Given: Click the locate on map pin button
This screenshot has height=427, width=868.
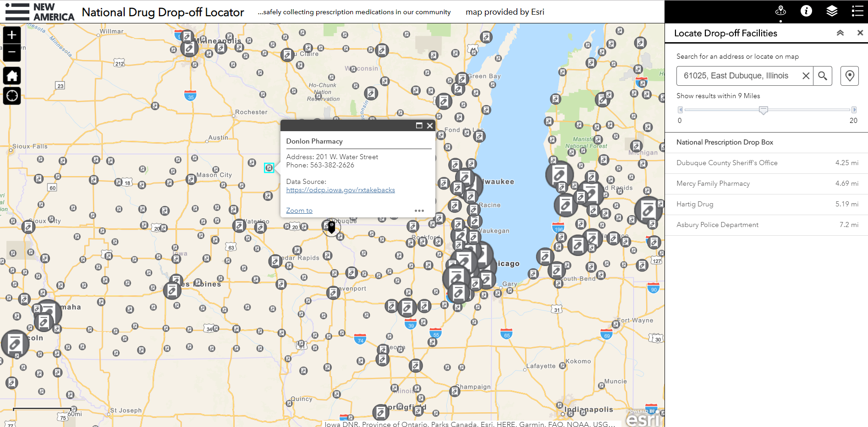Looking at the screenshot, I should pyautogui.click(x=850, y=76).
